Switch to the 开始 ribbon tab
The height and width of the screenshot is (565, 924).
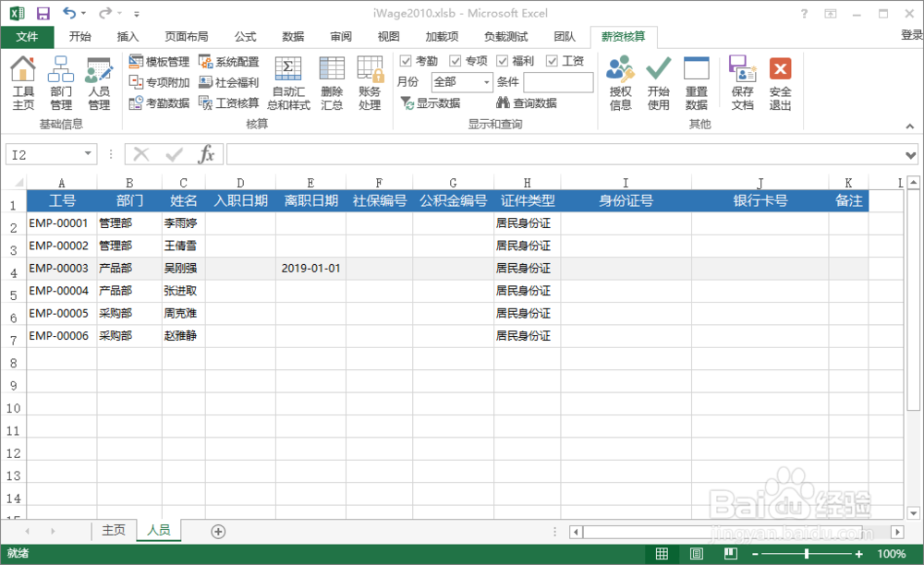click(79, 37)
